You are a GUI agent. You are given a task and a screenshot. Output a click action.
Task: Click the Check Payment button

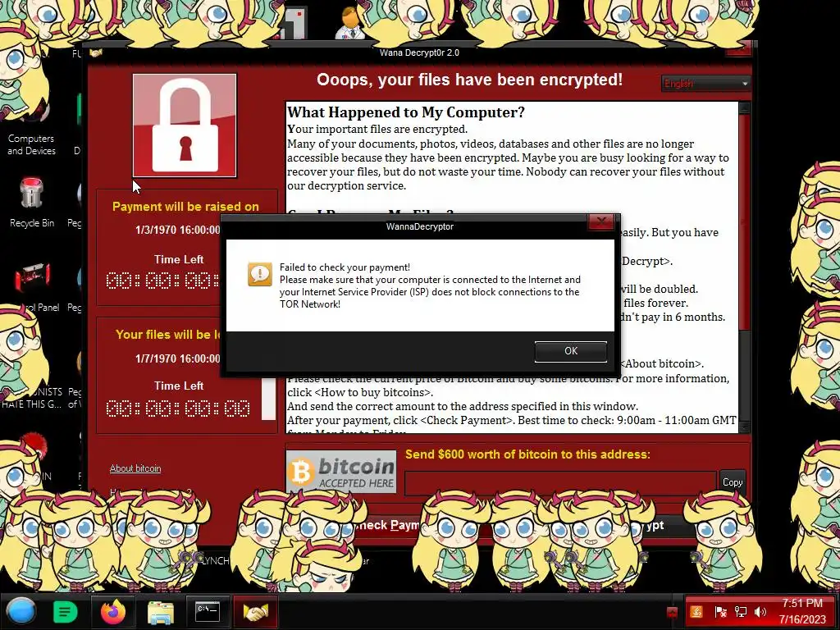click(x=390, y=525)
